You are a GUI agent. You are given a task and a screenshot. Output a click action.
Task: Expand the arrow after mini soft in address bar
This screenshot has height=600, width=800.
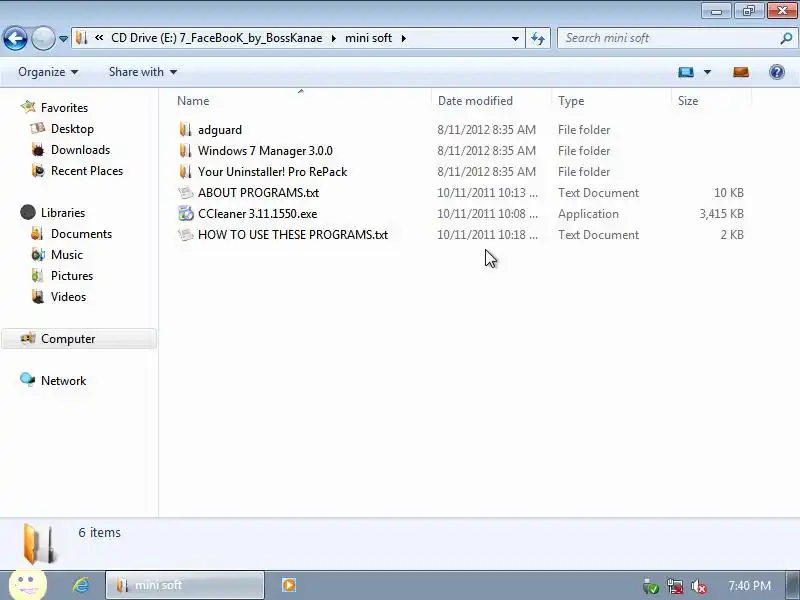pos(404,38)
